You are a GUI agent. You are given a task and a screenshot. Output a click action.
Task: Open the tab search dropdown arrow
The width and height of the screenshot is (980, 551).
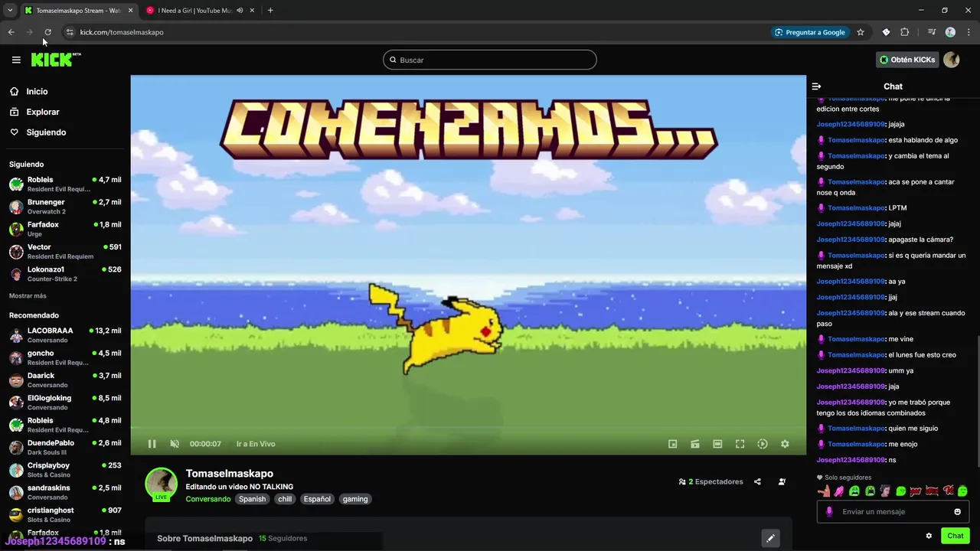click(x=10, y=11)
